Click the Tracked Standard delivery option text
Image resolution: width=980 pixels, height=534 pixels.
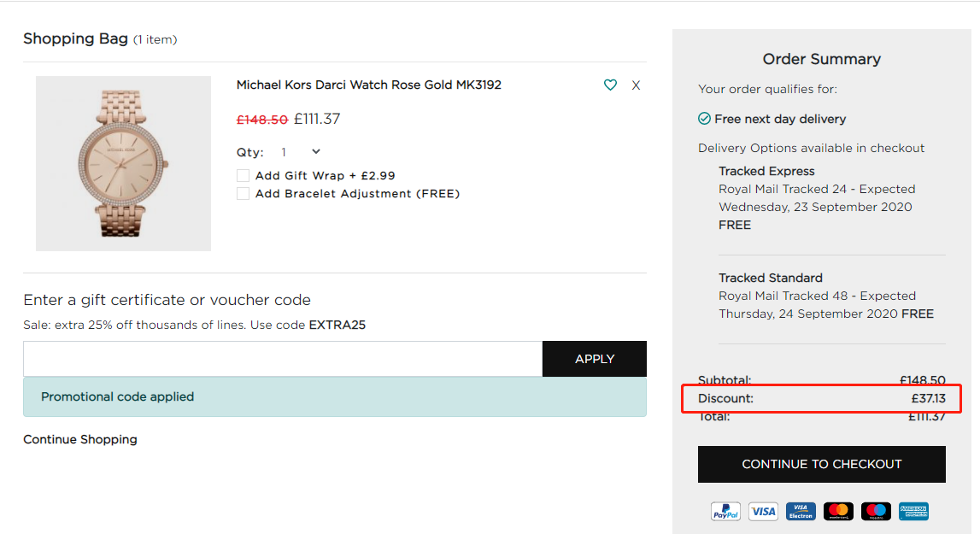(770, 278)
